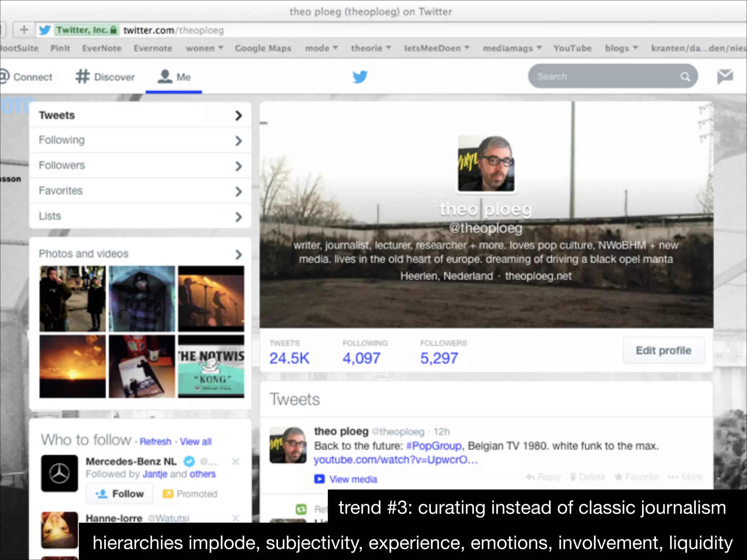Click the chevron next to Tweets
The image size is (747, 560).
click(x=239, y=116)
